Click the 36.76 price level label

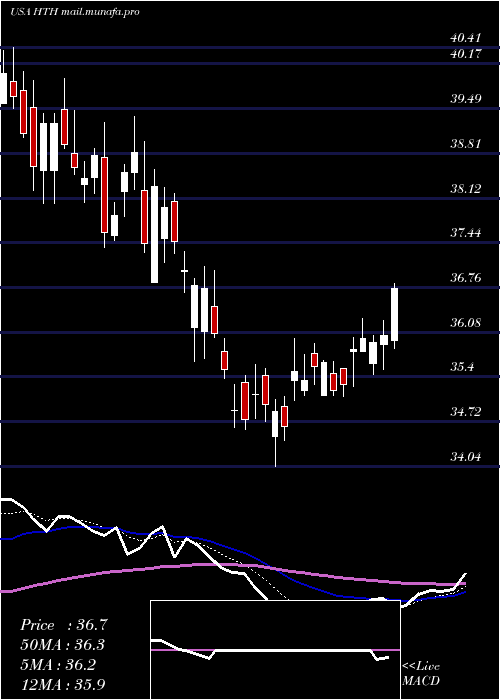[x=466, y=278]
